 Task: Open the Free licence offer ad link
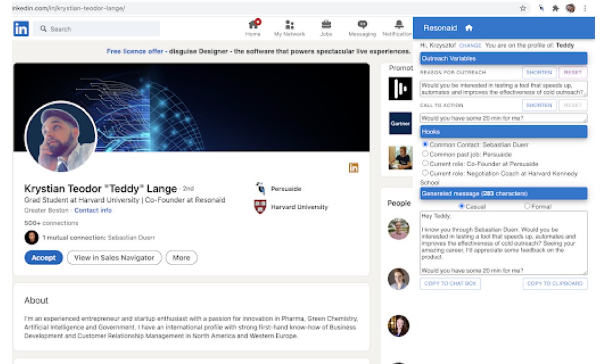click(134, 51)
